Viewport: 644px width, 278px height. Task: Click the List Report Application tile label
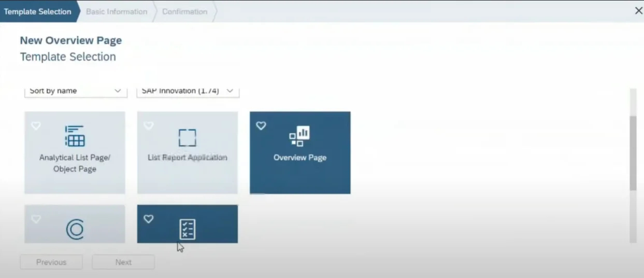pos(187,158)
